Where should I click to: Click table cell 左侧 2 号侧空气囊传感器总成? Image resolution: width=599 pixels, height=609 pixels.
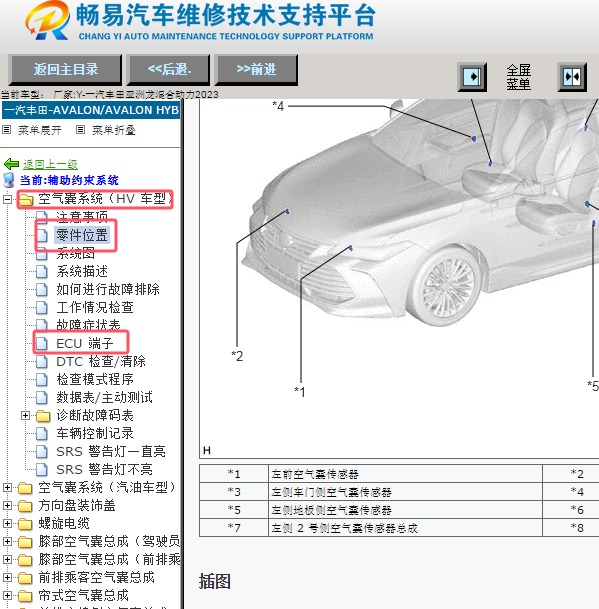coord(405,528)
